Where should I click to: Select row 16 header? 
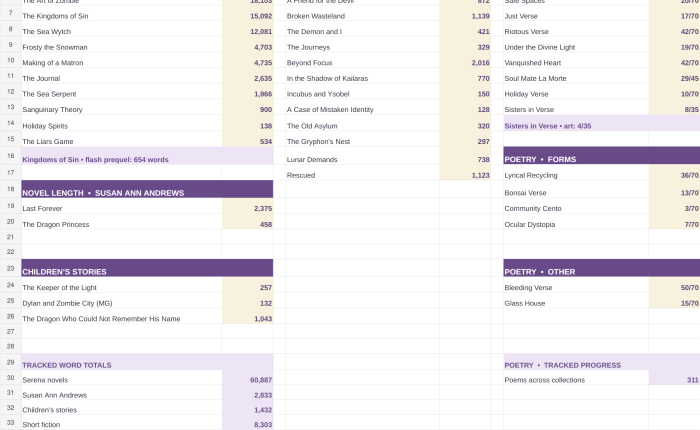tap(11, 156)
